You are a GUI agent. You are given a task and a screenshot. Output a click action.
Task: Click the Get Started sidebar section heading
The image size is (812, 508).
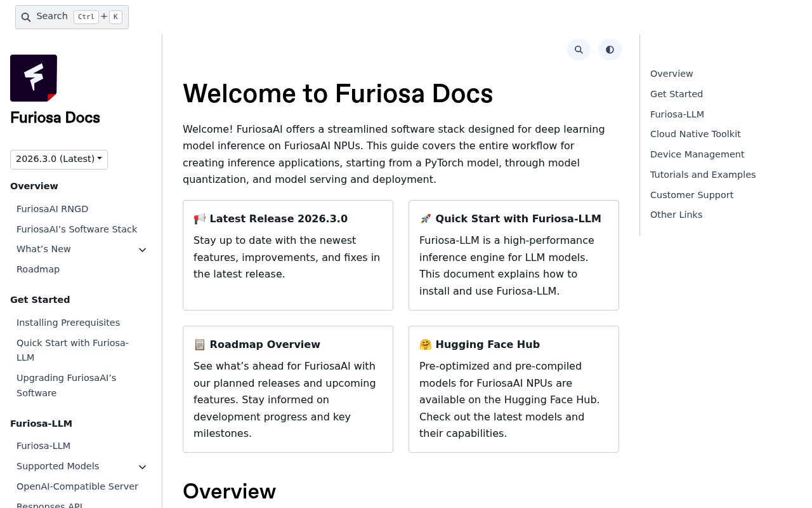(x=40, y=300)
